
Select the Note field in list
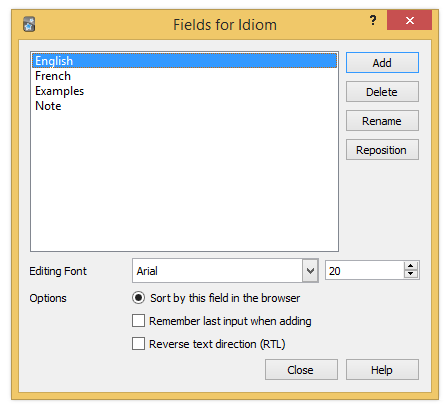(x=184, y=106)
